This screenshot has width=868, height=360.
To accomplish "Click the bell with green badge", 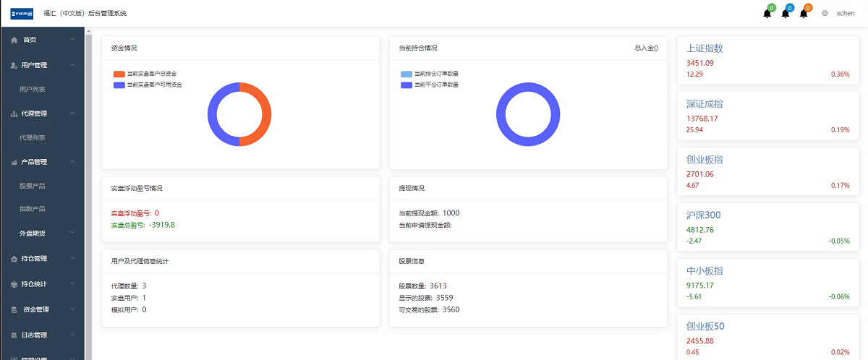I will tap(767, 14).
